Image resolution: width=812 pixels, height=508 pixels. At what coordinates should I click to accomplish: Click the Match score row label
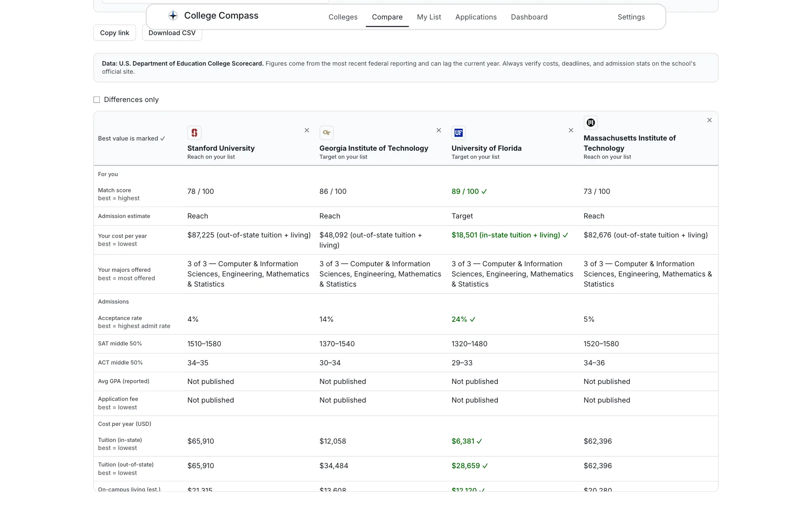[x=115, y=190]
